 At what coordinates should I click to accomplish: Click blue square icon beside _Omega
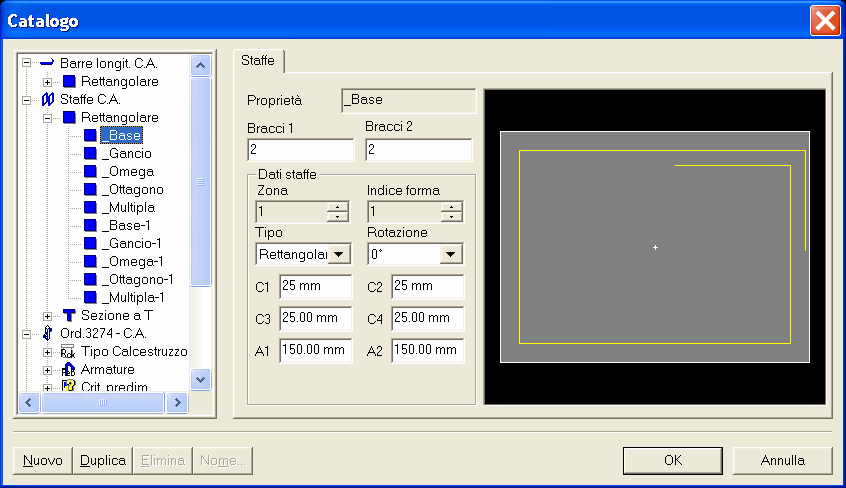(90, 171)
